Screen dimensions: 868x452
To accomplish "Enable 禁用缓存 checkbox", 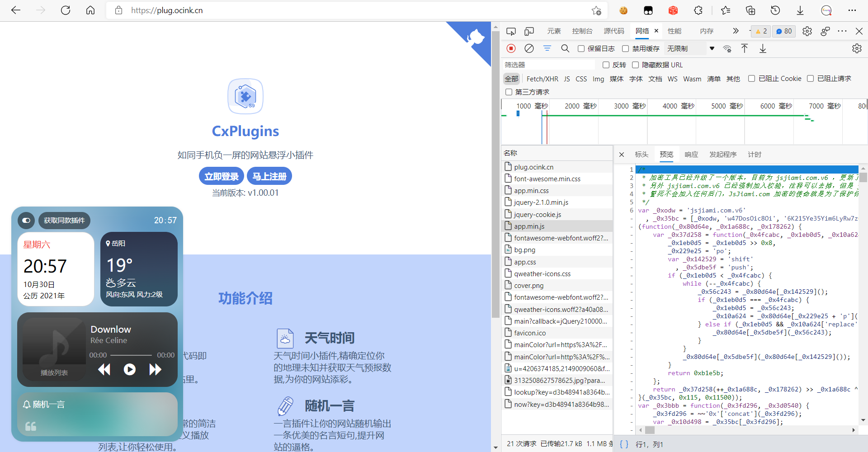I will (x=626, y=48).
